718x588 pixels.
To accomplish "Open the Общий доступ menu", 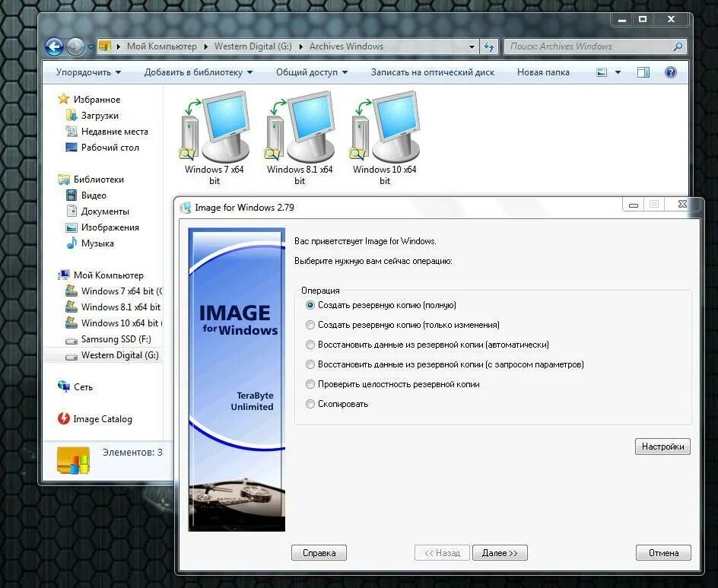I will tap(312, 72).
